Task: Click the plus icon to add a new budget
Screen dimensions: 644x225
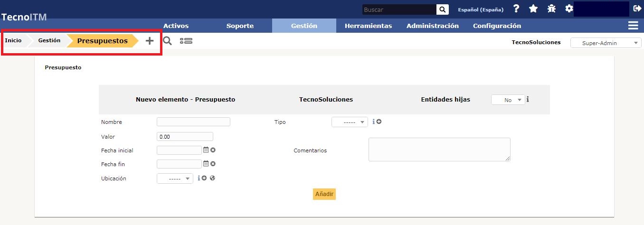Action: (x=150, y=41)
